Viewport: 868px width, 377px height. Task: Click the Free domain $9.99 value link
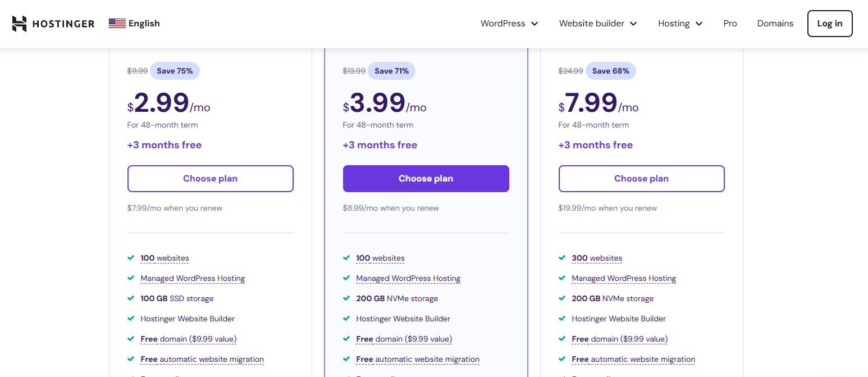coord(188,339)
